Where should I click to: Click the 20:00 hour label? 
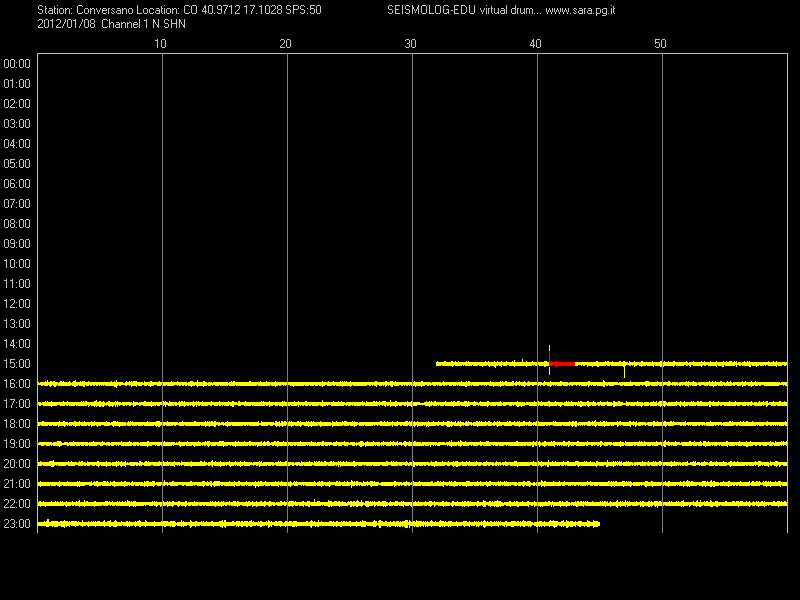click(17, 464)
